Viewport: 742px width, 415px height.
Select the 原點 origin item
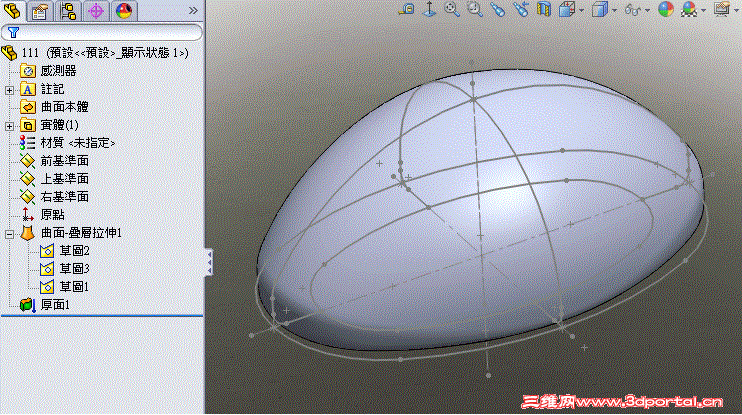click(x=43, y=215)
